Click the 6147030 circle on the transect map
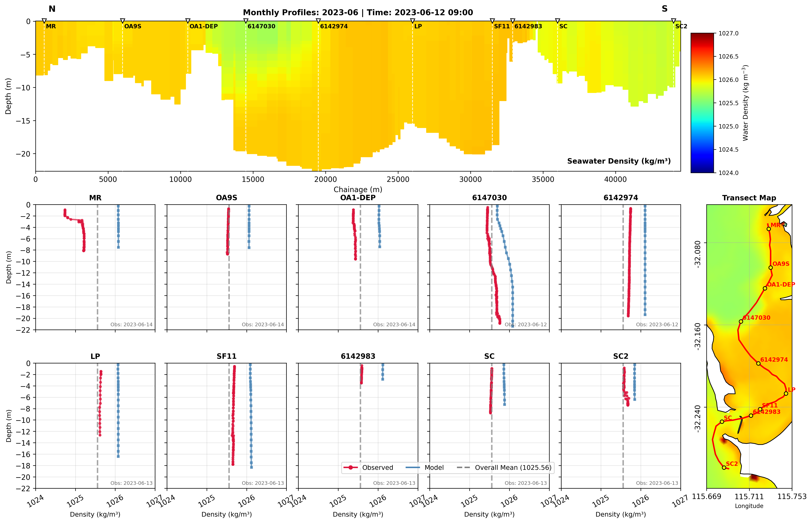The width and height of the screenshot is (812, 523). coord(741,322)
